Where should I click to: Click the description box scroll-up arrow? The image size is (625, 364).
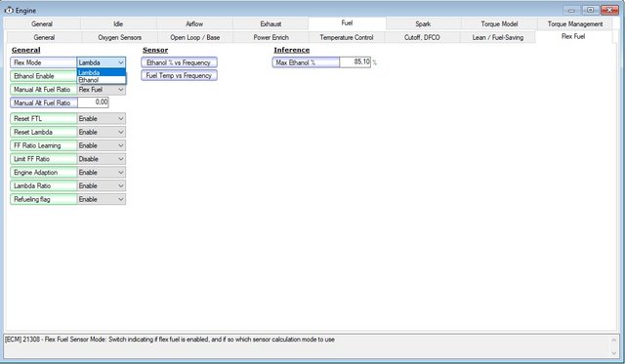(614, 340)
